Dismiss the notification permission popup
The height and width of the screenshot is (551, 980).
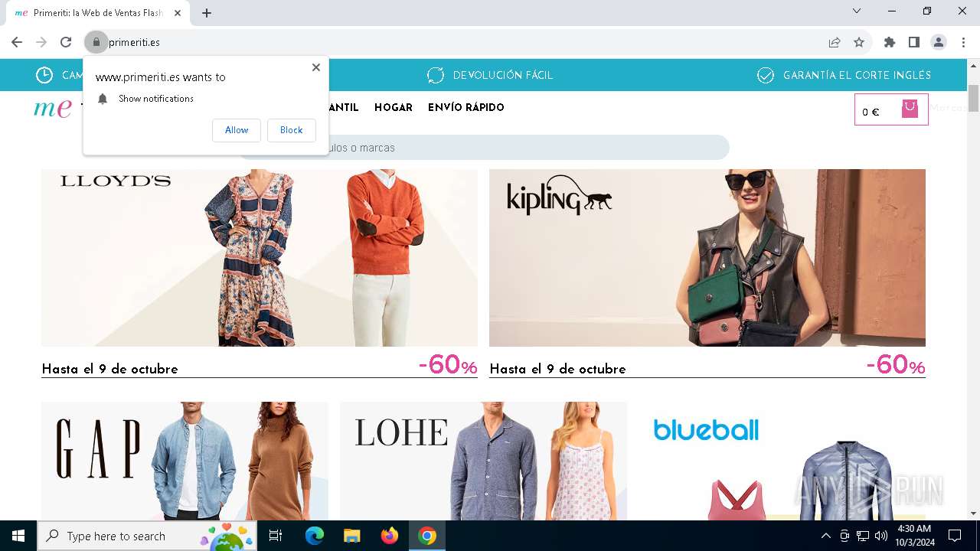[315, 67]
